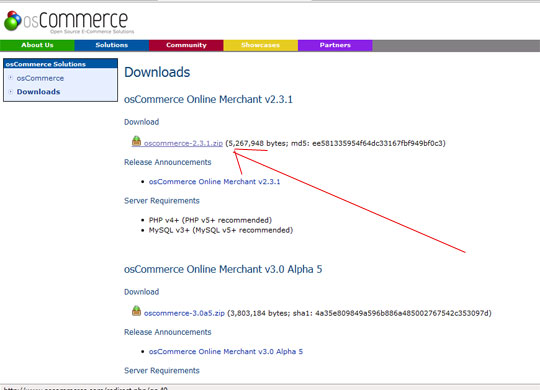Open osCommerce Online Merchant v3.0 Alpha 5 announcement
The width and height of the screenshot is (540, 390).
(x=226, y=351)
